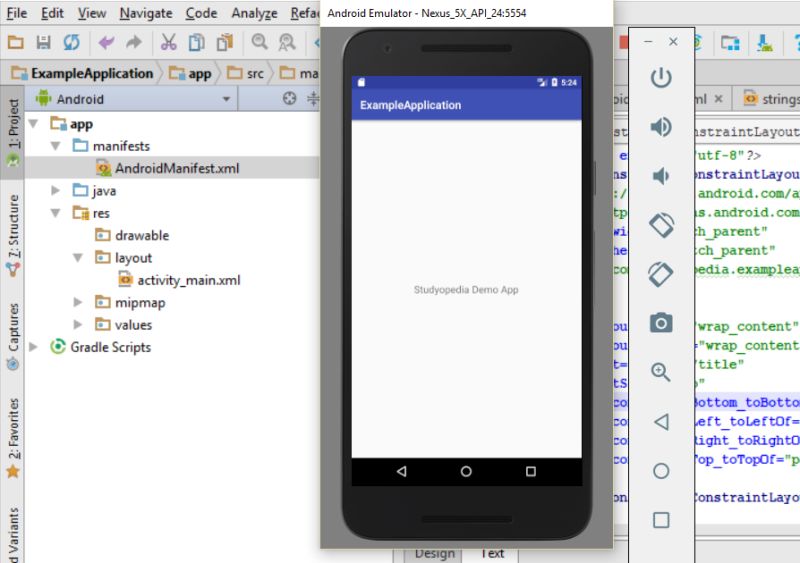This screenshot has width=800, height=563.
Task: Click the emulator sidebar Overview square
Action: [x=661, y=520]
